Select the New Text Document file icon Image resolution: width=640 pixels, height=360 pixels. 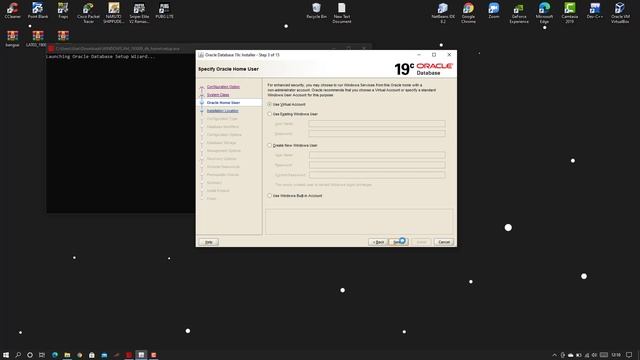[342, 13]
